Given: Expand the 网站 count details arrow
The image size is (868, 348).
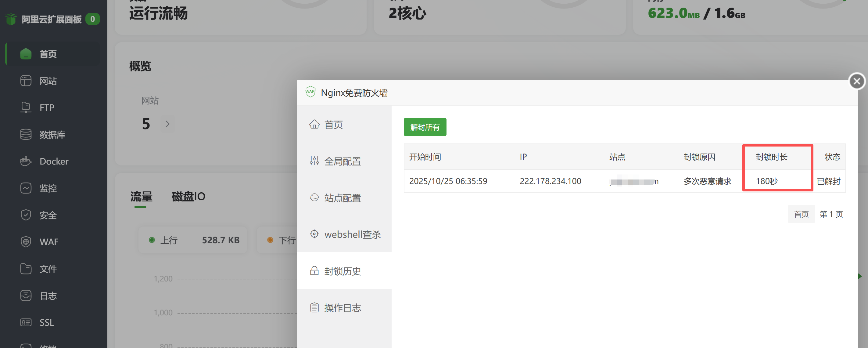Looking at the screenshot, I should tap(167, 124).
